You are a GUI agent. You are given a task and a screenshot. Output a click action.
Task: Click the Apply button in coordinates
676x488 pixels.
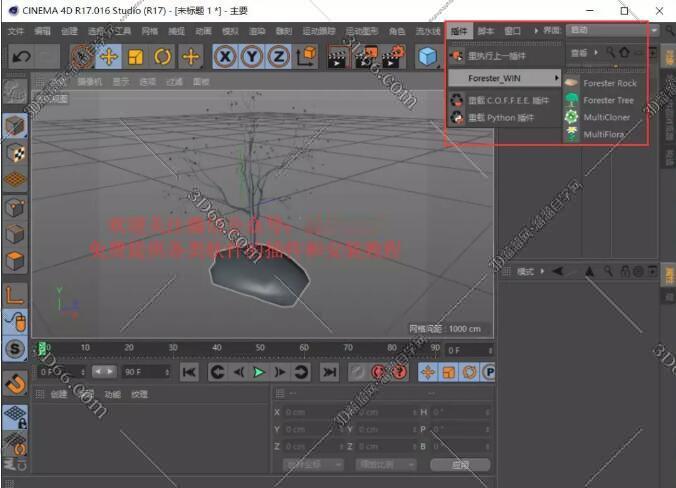460,465
